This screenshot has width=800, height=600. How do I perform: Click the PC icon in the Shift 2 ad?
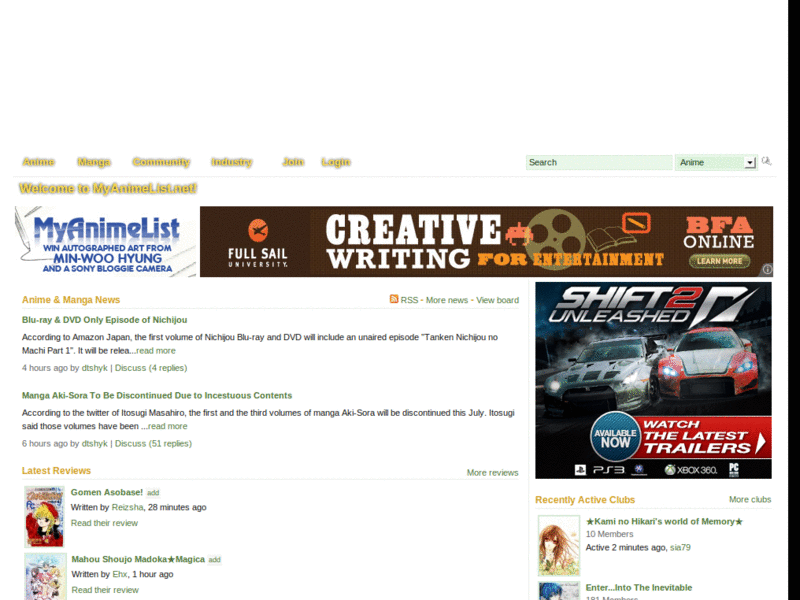coord(733,467)
